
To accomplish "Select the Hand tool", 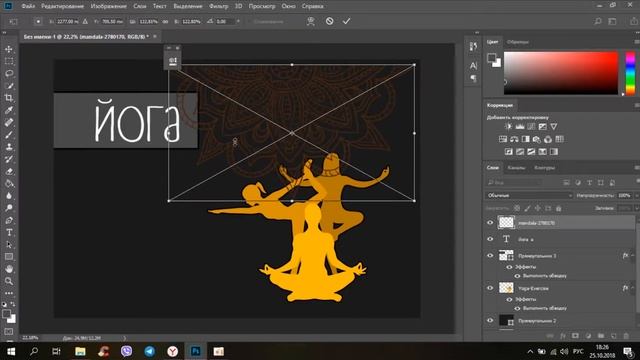I will coord(9,269).
